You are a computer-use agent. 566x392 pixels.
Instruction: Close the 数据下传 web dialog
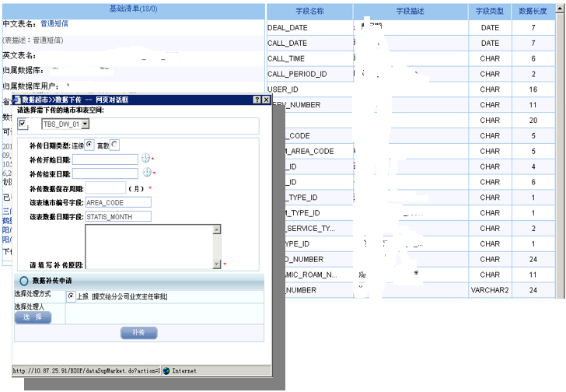click(266, 100)
